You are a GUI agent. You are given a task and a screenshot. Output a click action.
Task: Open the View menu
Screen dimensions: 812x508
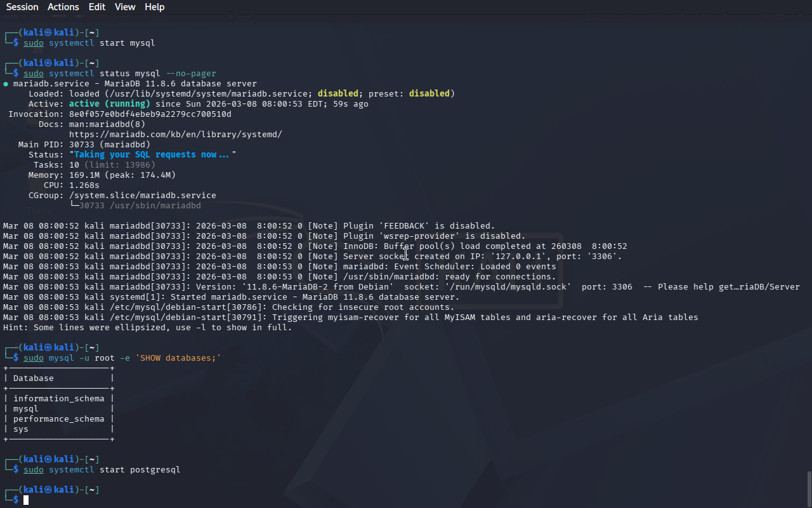point(125,7)
